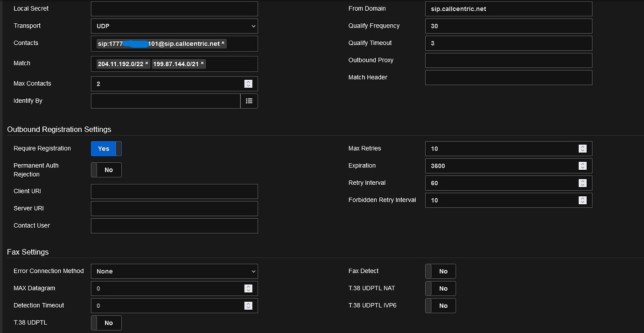This screenshot has width=644, height=333.
Task: Adjust Detection Timeout with its stepper
Action: point(248,305)
